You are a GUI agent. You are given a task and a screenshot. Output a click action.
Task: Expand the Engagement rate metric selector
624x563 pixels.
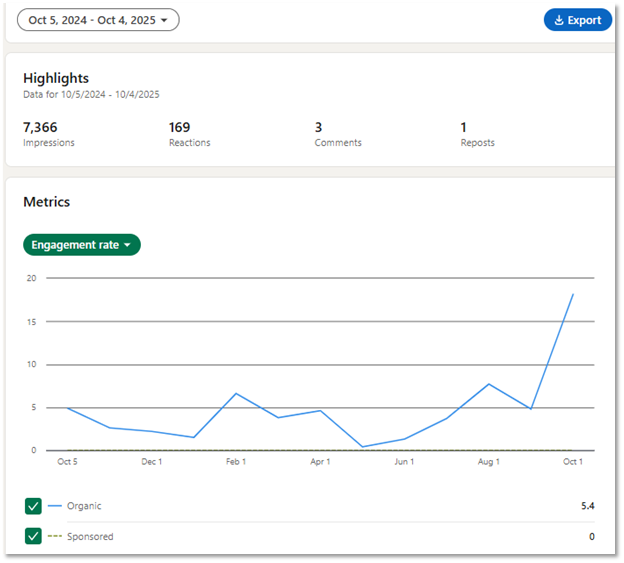pyautogui.click(x=82, y=245)
